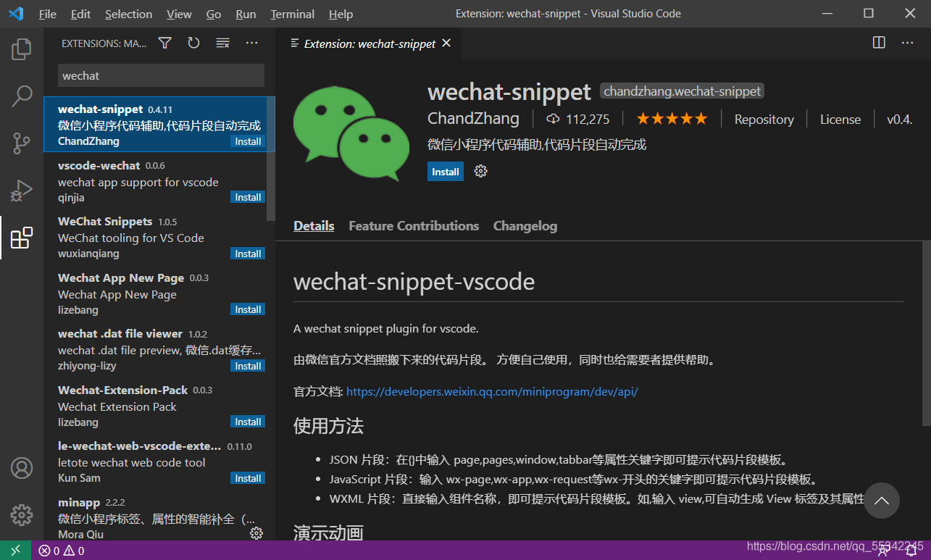
Task: Select the Extensions view icon
Action: pos(22,238)
